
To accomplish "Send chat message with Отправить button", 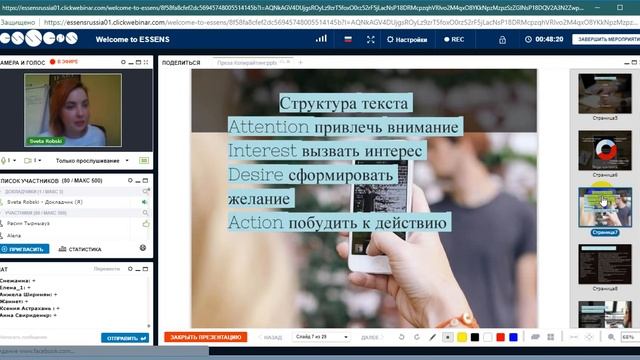I will point(125,338).
